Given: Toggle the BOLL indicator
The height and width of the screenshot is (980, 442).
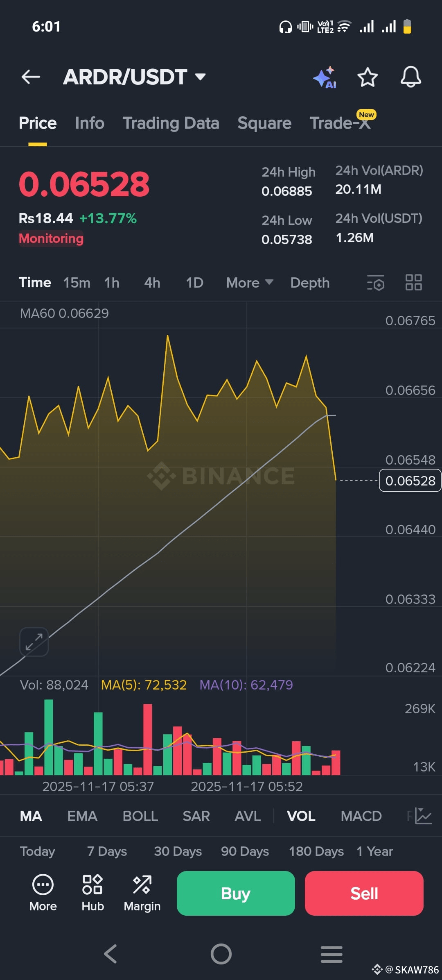Looking at the screenshot, I should pos(140,816).
